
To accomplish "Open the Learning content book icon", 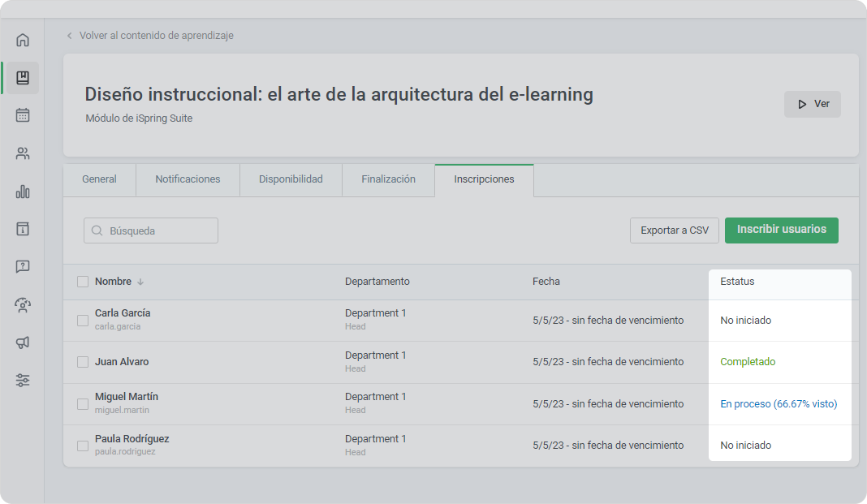I will [23, 77].
